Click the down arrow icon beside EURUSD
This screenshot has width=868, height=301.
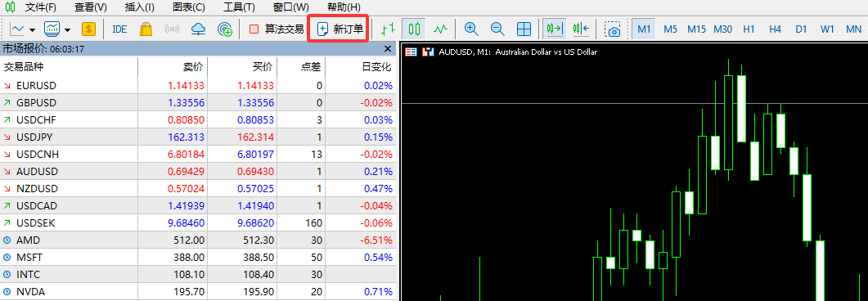pyautogui.click(x=7, y=86)
